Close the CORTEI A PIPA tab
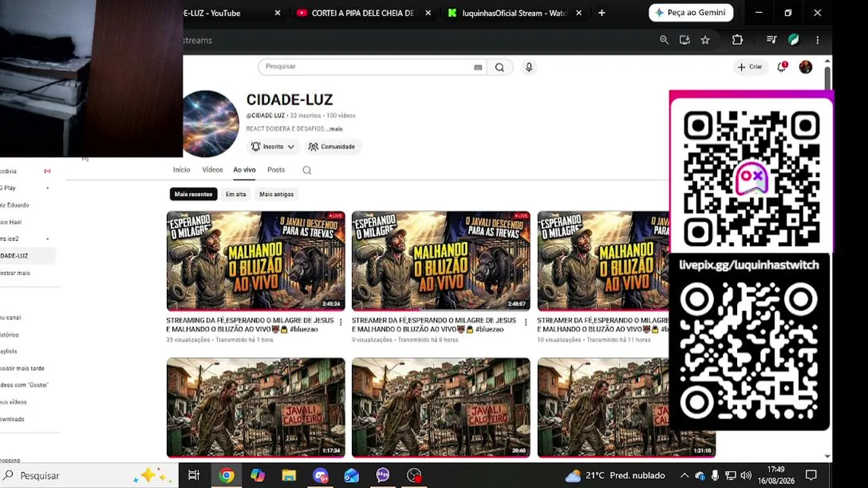The height and width of the screenshot is (488, 868). 428,13
